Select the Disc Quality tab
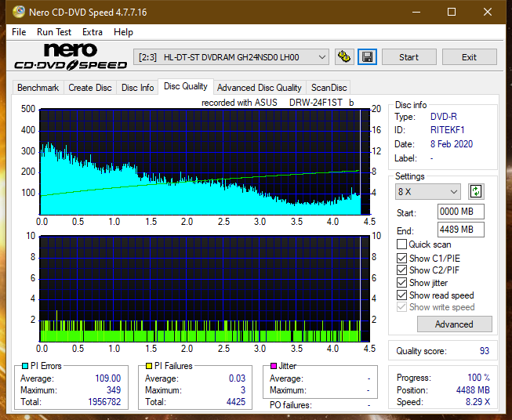512x420 pixels. [186, 86]
